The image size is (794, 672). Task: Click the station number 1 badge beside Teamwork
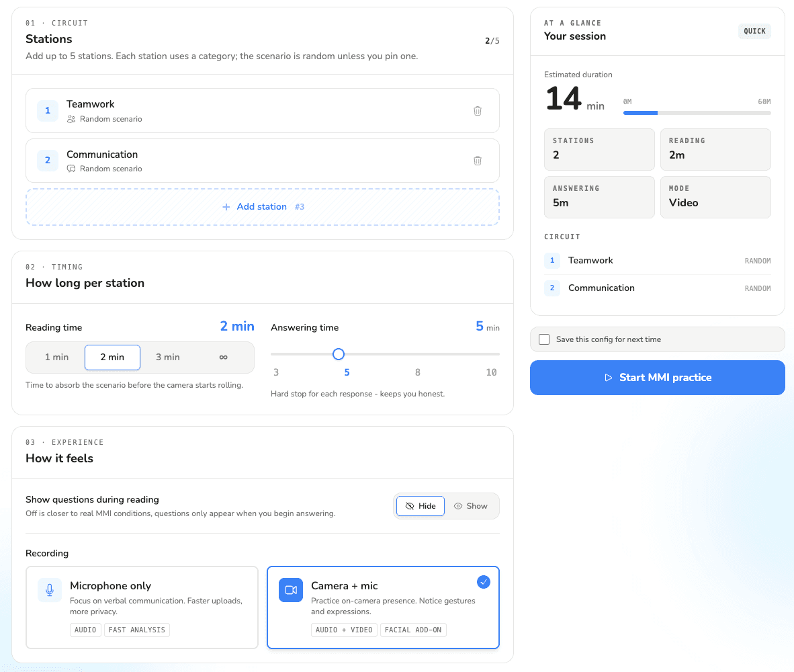tap(48, 110)
